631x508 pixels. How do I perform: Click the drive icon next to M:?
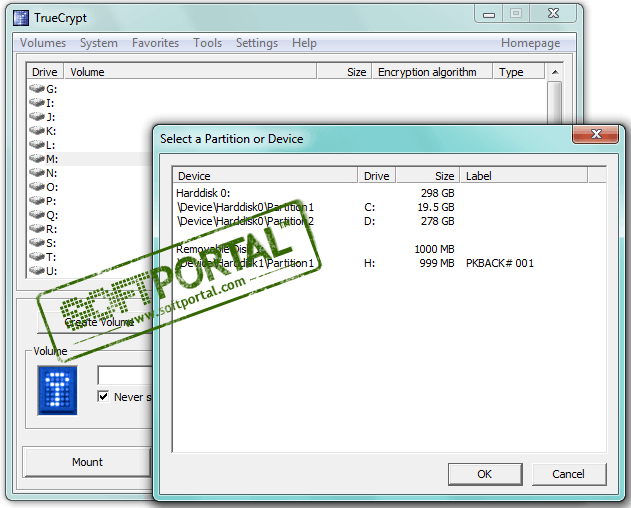37,159
